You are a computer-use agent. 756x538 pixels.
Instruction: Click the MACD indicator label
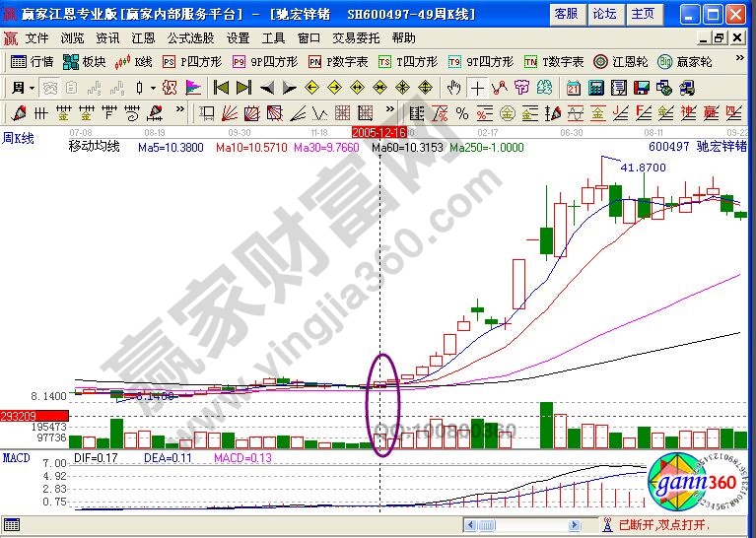click(x=16, y=458)
